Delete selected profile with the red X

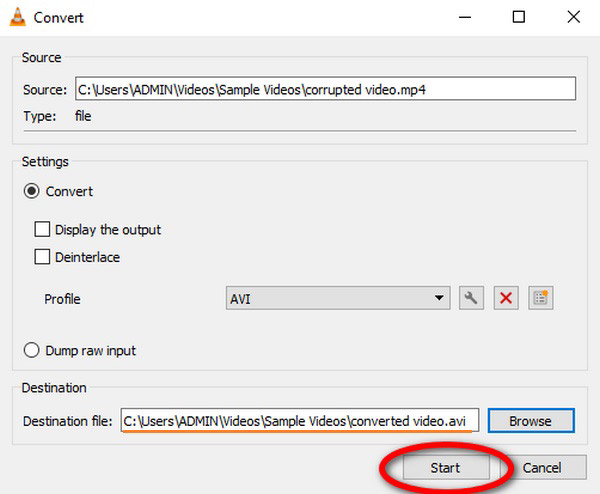pyautogui.click(x=506, y=298)
